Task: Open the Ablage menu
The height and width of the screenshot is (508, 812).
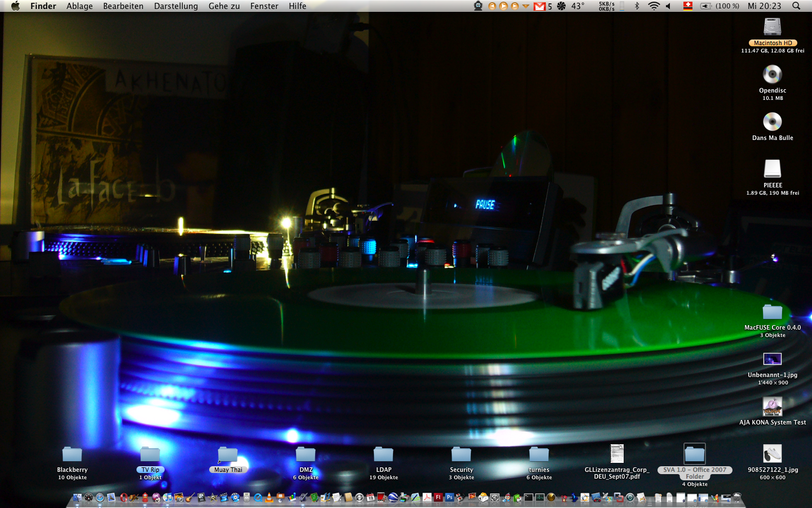Action: point(80,6)
